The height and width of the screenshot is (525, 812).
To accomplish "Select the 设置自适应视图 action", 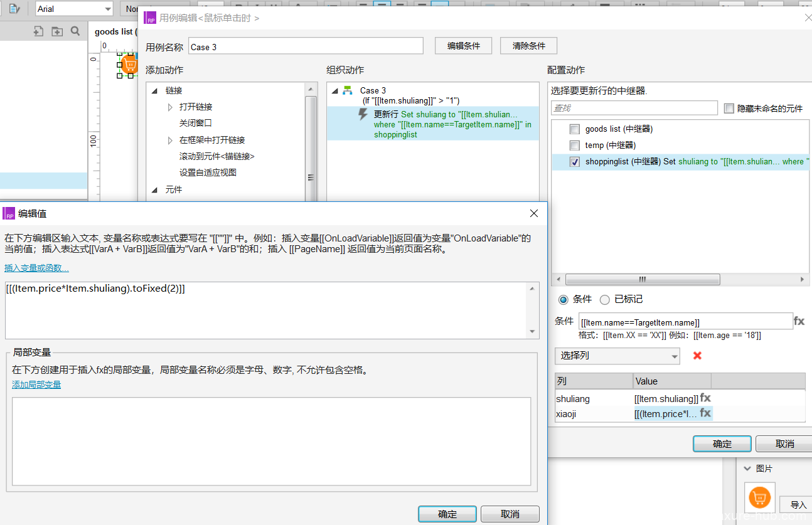I will [x=208, y=172].
